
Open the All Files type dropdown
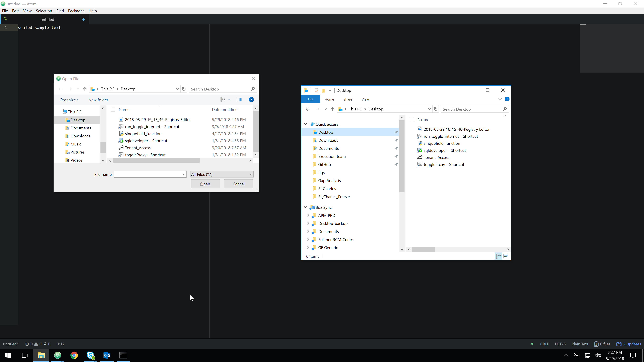point(222,174)
